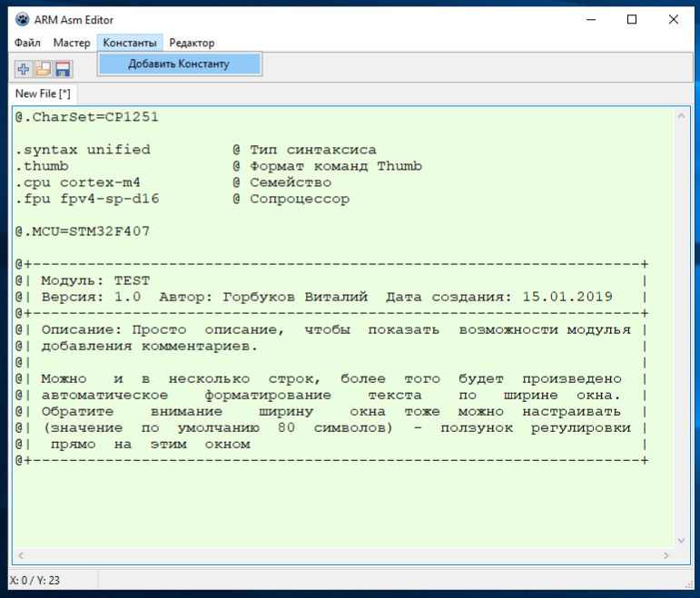The height and width of the screenshot is (598, 700).
Task: Click the Save floppy disk icon
Action: pyautogui.click(x=63, y=69)
